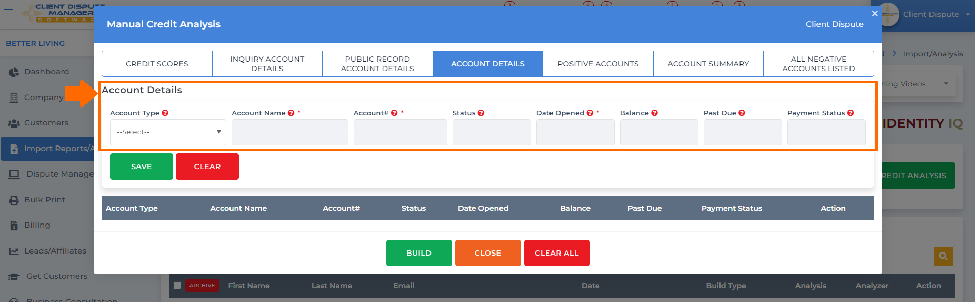This screenshot has height=302, width=980.
Task: Open Leads/Affiliates from the sidebar
Action: 55,251
